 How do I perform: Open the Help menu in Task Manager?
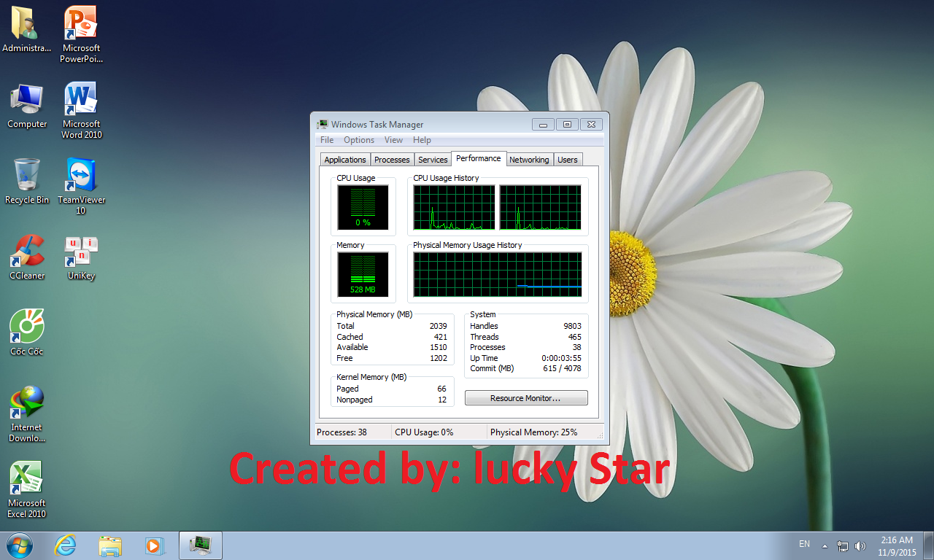[422, 140]
